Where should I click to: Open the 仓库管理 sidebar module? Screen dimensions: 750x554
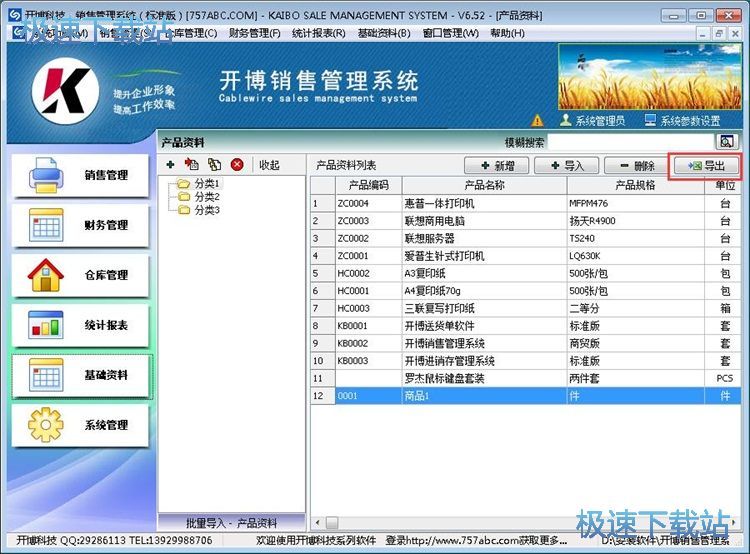[80, 275]
